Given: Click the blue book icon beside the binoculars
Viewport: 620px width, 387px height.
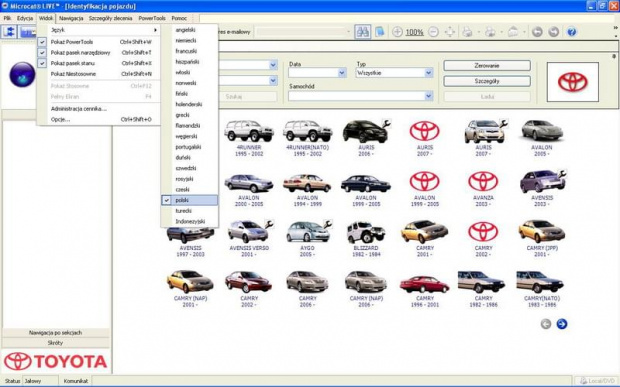Looking at the screenshot, I should coord(380,32).
